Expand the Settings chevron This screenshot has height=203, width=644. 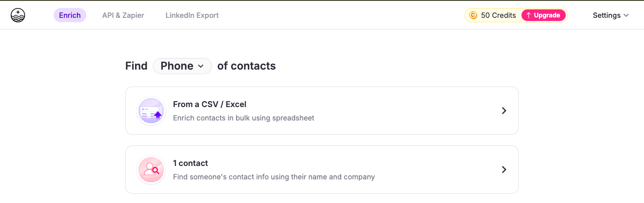point(626,16)
